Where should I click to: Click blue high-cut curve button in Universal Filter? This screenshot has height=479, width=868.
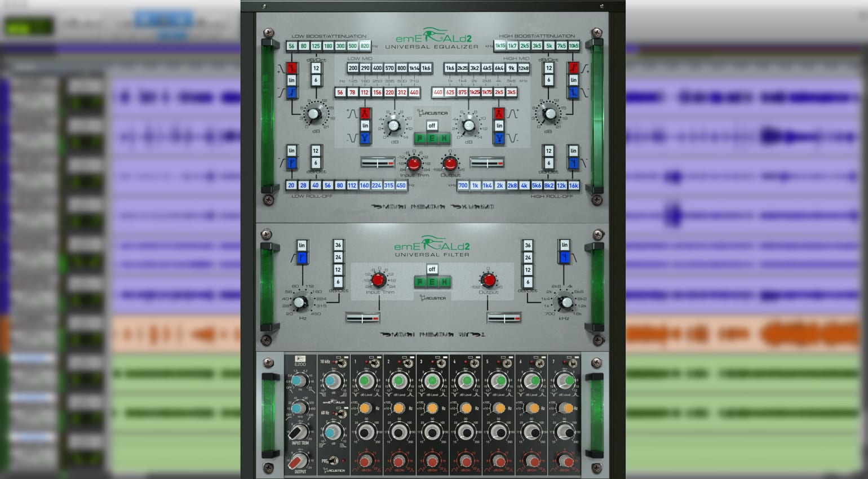(564, 258)
